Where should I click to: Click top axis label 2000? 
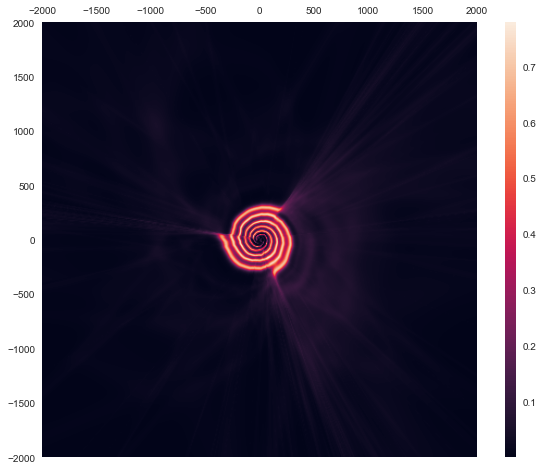pos(477,11)
